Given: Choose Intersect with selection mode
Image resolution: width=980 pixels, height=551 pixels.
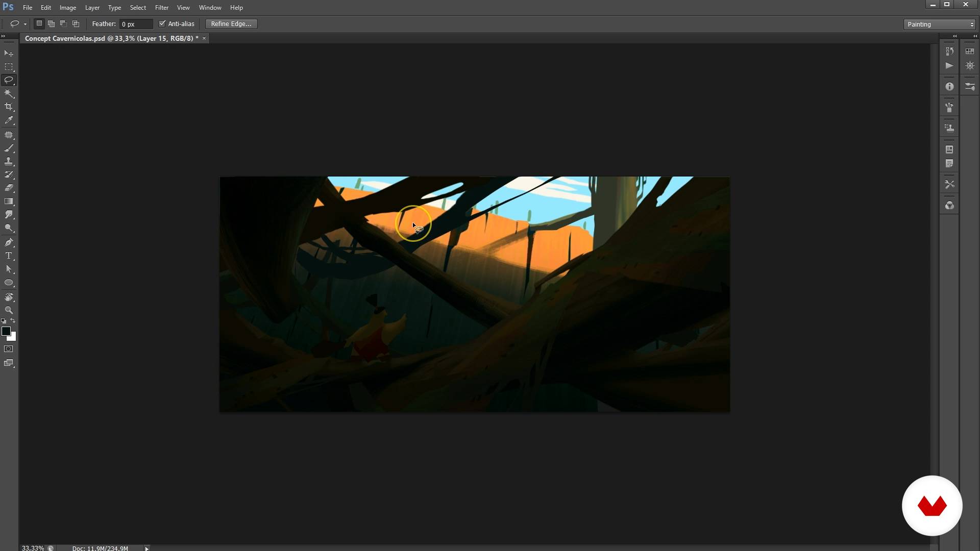Looking at the screenshot, I should [x=76, y=23].
